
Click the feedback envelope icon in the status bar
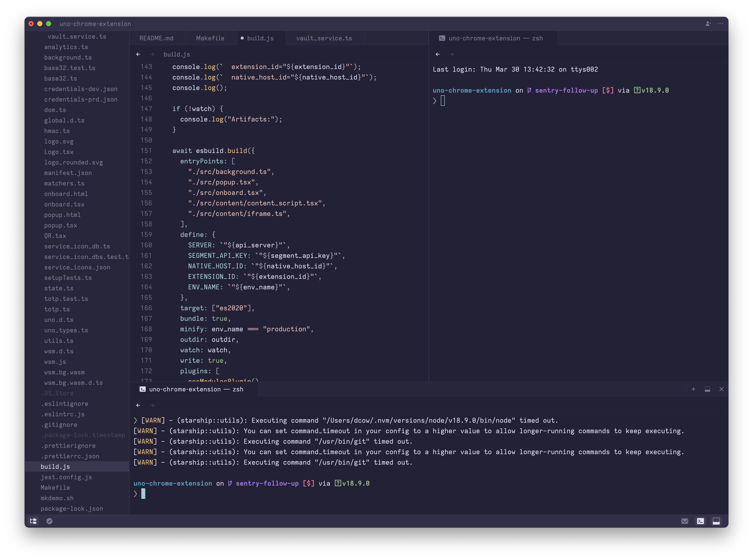685,521
